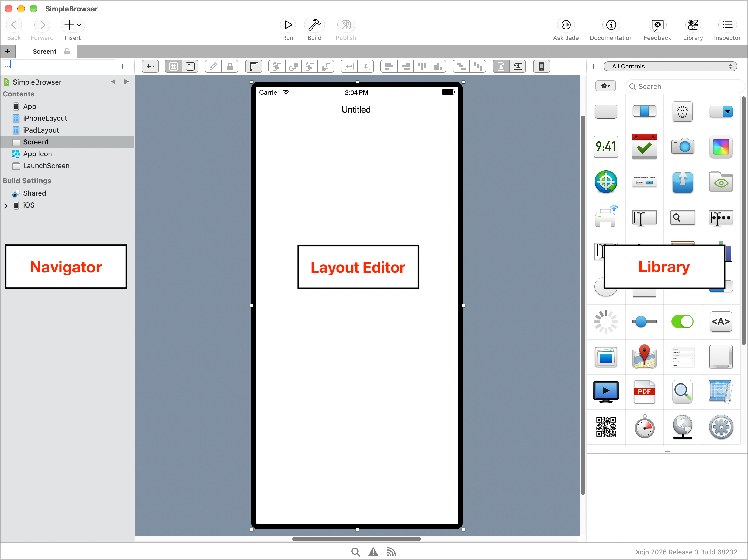
Task: Select the QR code control in Library
Action: [606, 426]
